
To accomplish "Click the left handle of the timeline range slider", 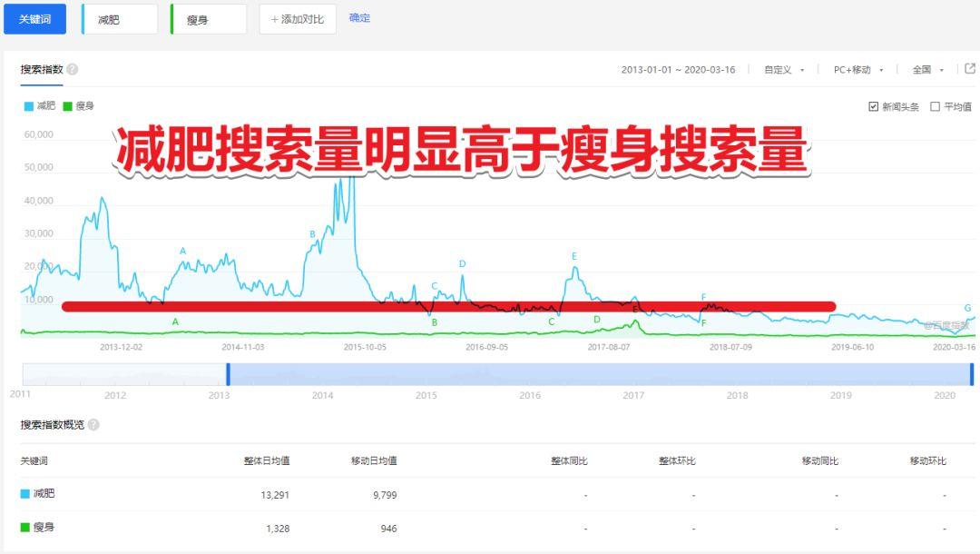I will click(x=228, y=374).
